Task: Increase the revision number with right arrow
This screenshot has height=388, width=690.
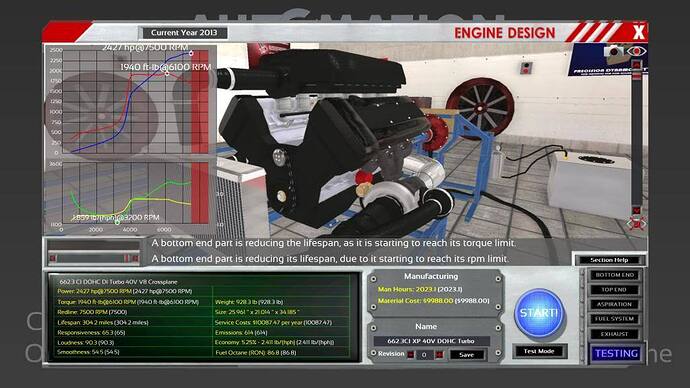Action: (x=439, y=355)
